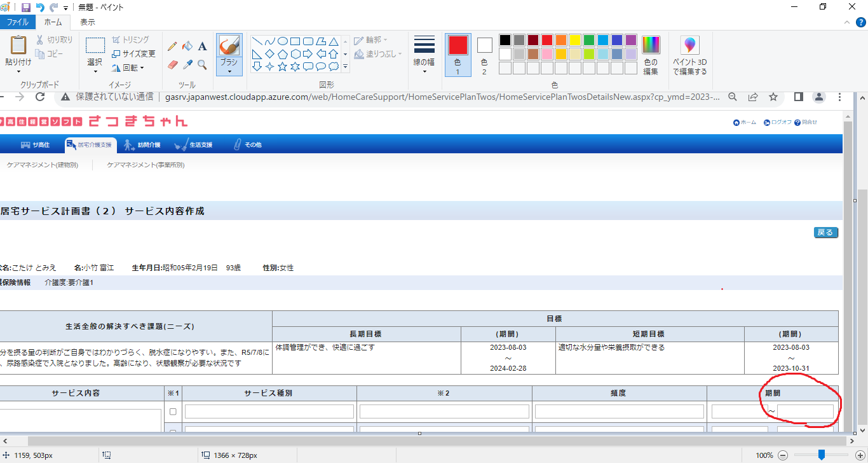
Task: Select the Pencil tool
Action: (x=172, y=46)
